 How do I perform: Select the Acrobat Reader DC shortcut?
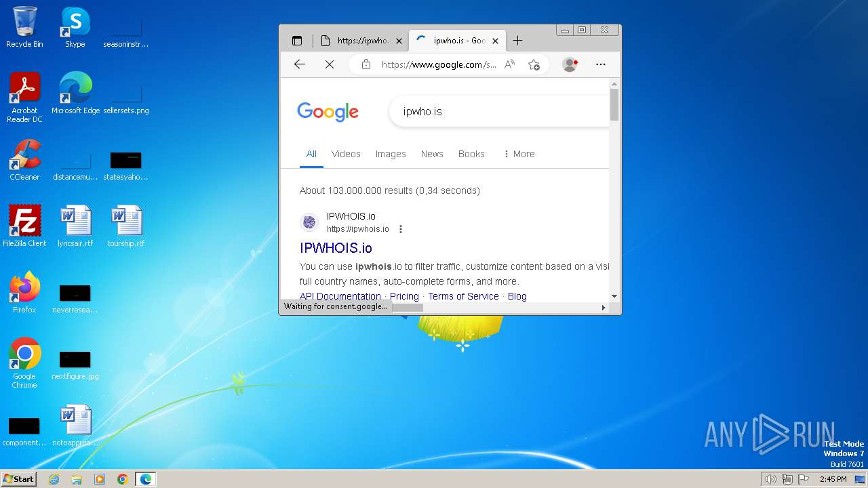[24, 98]
